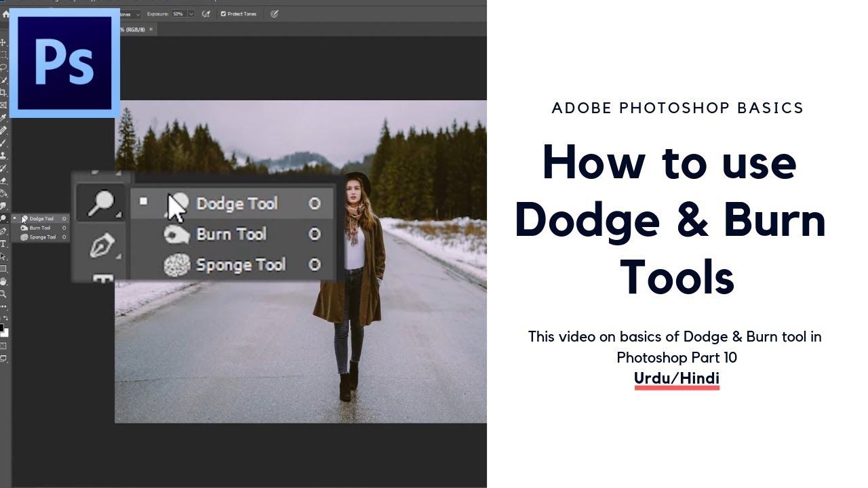
Task: Choose Burn Tool in the real toolbar flyout
Action: click(41, 228)
